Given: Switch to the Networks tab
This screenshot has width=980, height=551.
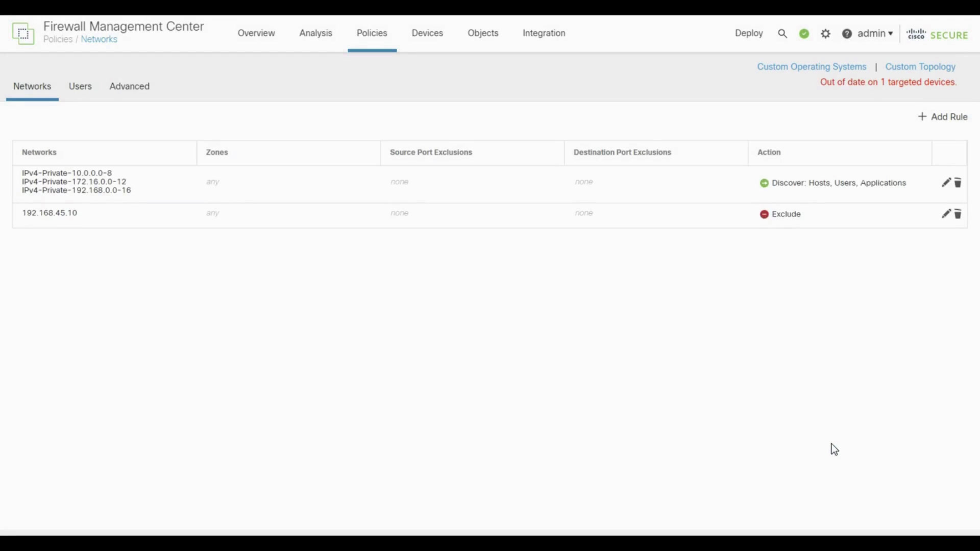Looking at the screenshot, I should [32, 86].
